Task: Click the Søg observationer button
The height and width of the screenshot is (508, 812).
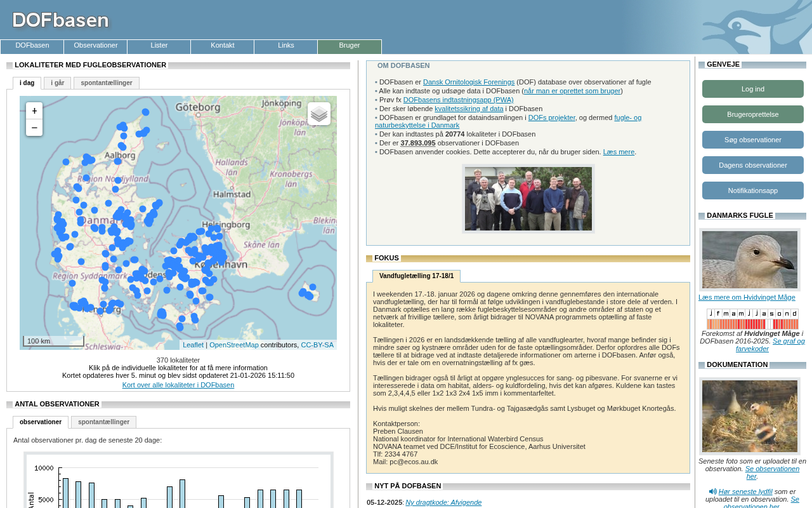Action: [x=752, y=140]
